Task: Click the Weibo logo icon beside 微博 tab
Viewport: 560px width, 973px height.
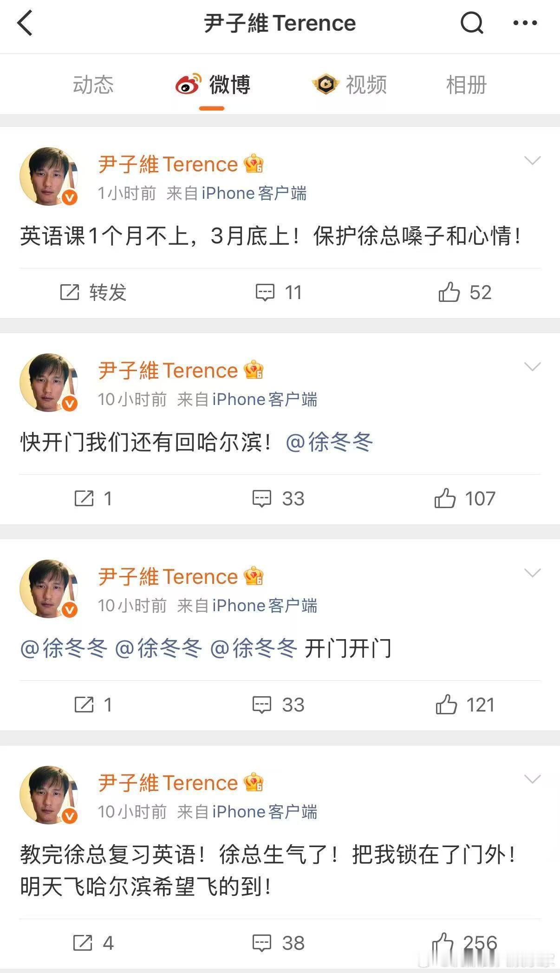Action: [188, 85]
